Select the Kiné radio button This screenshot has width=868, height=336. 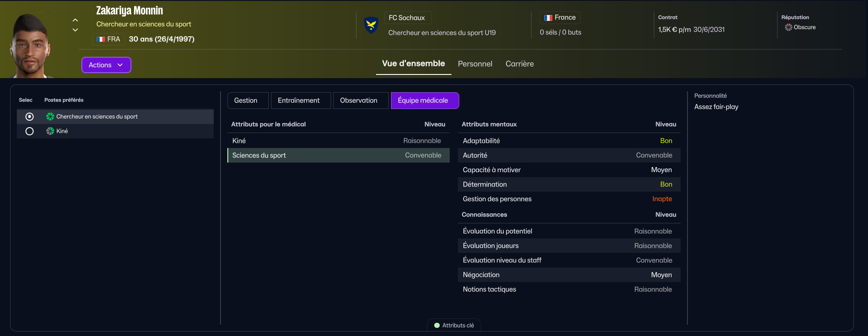pyautogui.click(x=30, y=131)
